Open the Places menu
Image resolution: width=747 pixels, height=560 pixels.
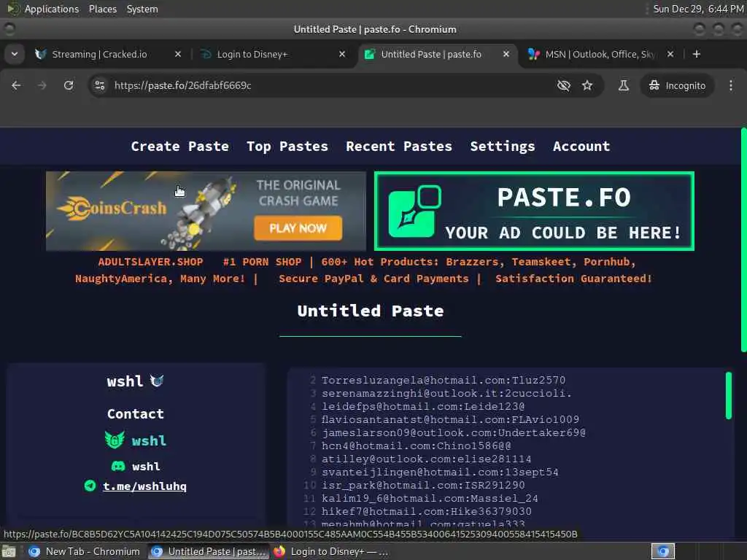[103, 9]
